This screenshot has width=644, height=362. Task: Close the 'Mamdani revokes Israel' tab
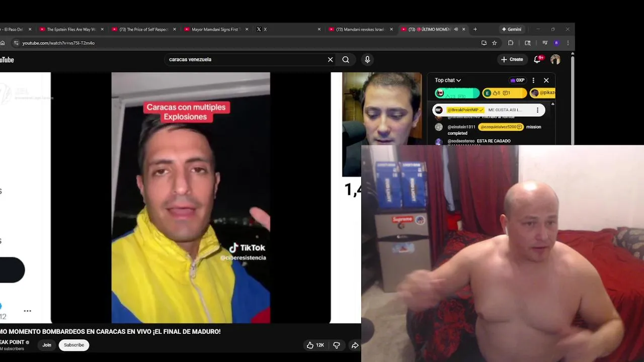coord(391,29)
